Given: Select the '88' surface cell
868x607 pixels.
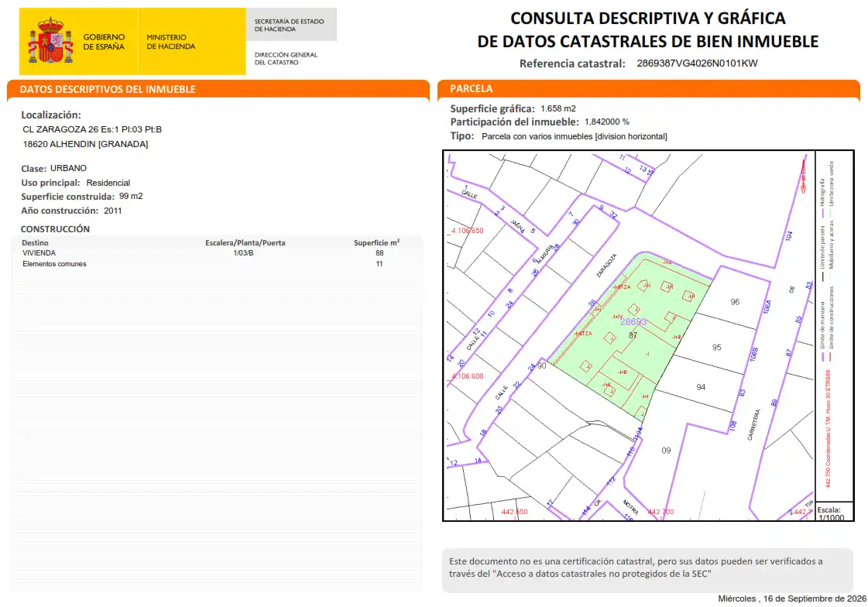Looking at the screenshot, I should (x=379, y=253).
